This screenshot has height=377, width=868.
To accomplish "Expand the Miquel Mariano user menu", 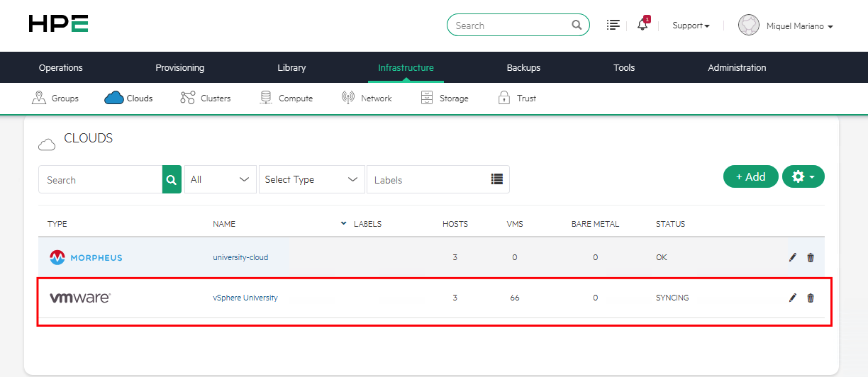I will click(x=799, y=26).
